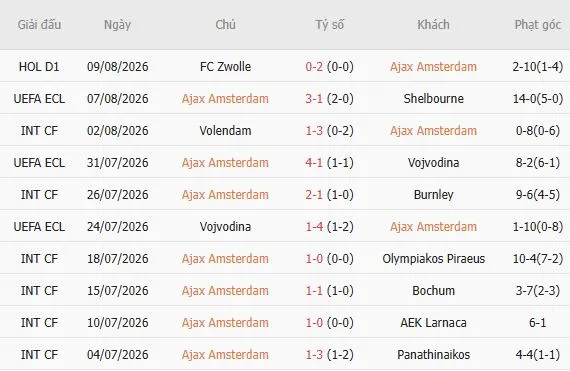
Task: Click the Phạt góc column header
Action: point(538,25)
